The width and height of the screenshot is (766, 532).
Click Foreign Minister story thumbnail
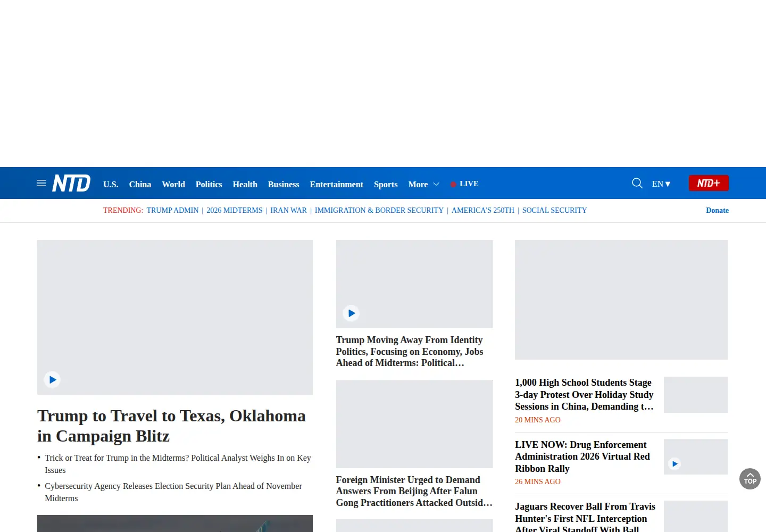[414, 424]
